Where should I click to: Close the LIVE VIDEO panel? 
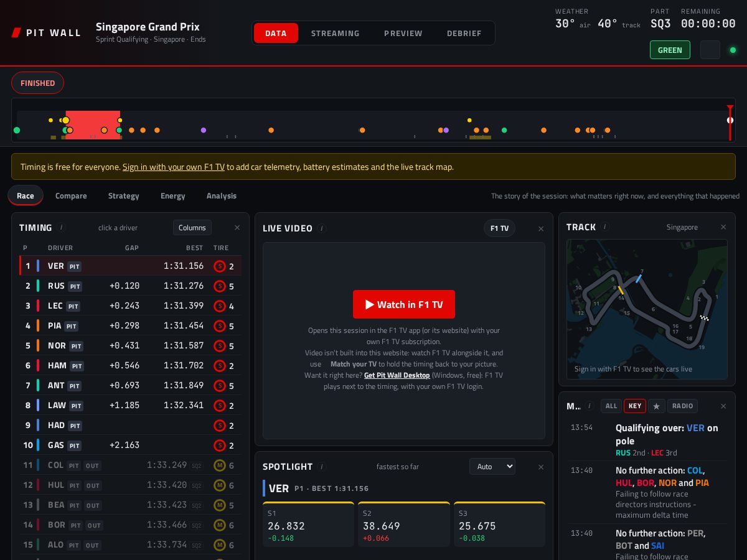[541, 229]
